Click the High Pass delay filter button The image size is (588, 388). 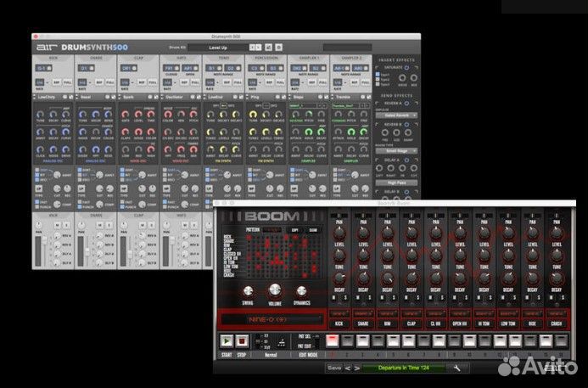(396, 183)
